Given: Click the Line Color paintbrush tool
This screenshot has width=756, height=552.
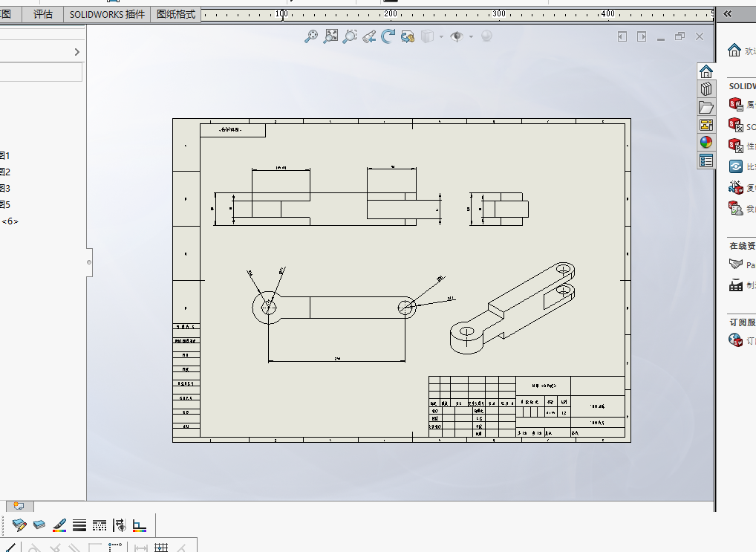Looking at the screenshot, I should (x=59, y=525).
